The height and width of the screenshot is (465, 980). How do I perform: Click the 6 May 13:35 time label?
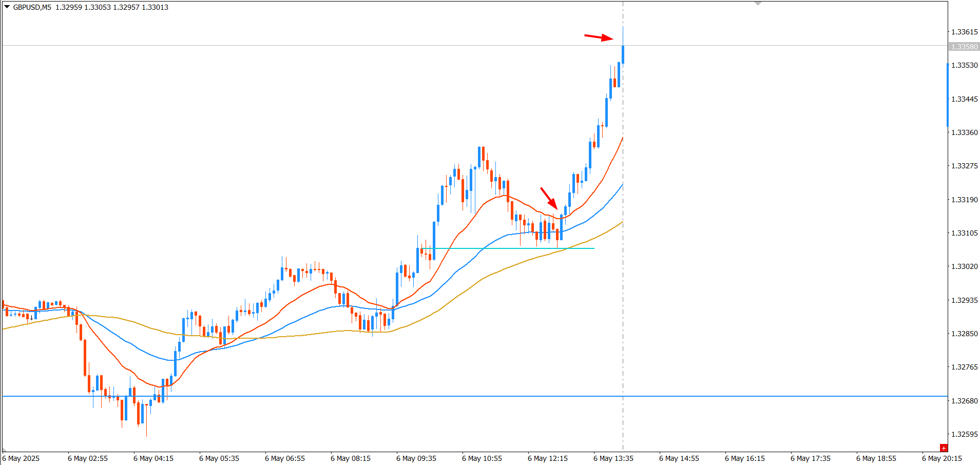[613, 458]
